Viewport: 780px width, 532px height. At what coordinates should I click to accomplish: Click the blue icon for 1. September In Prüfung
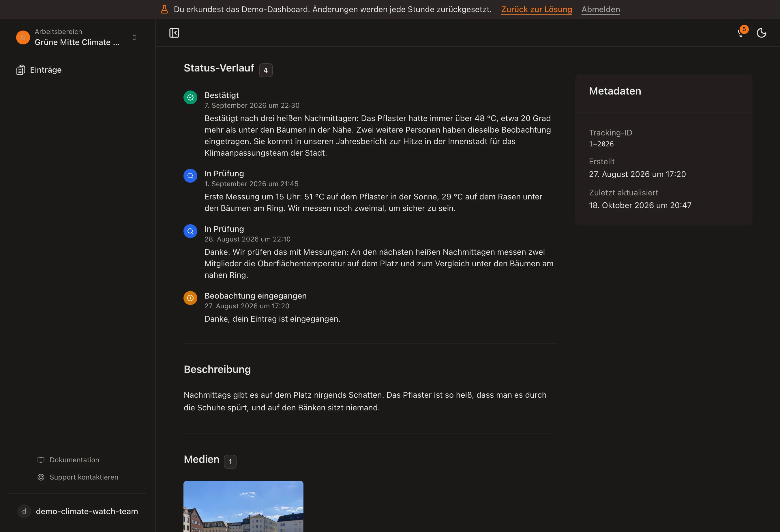(x=190, y=176)
